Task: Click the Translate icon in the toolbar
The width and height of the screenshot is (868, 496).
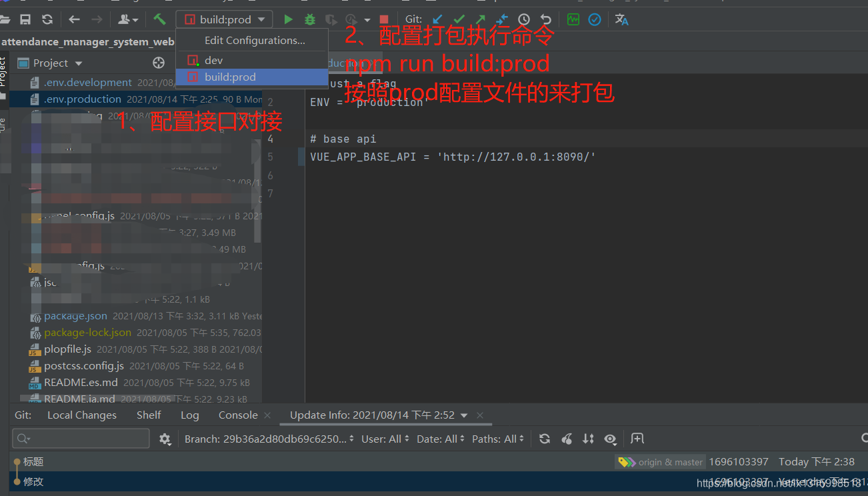Action: click(x=622, y=19)
